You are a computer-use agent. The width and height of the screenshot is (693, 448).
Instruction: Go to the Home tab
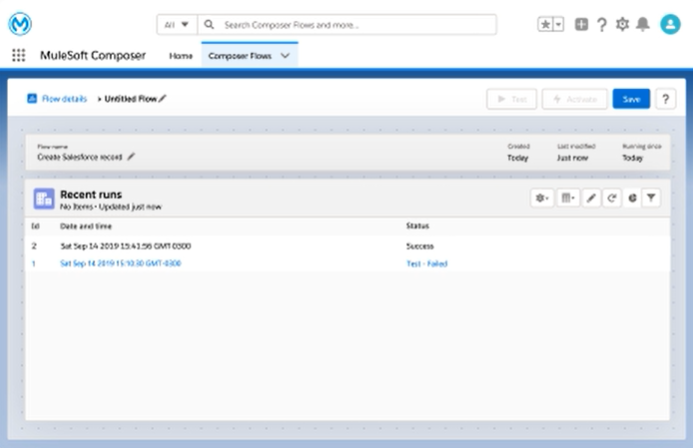(181, 56)
